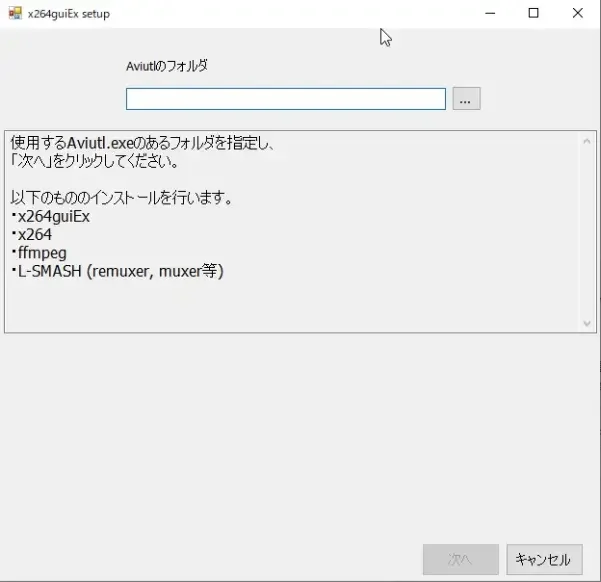
Task: Click the '・L-SMASH (remuxer, muxer等)' line
Action: pos(117,271)
